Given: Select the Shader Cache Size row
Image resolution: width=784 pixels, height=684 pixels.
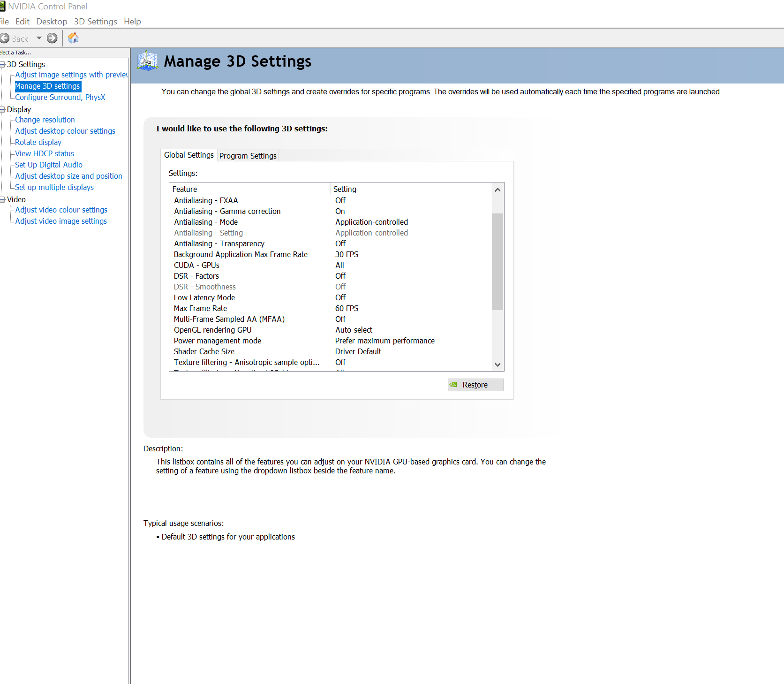Looking at the screenshot, I should (x=331, y=351).
